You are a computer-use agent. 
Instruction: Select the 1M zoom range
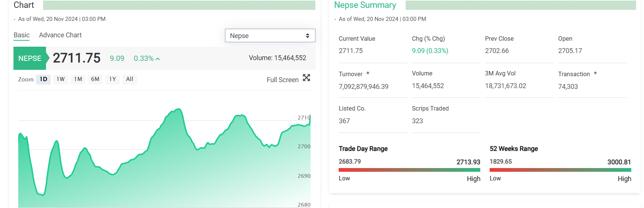(x=78, y=79)
